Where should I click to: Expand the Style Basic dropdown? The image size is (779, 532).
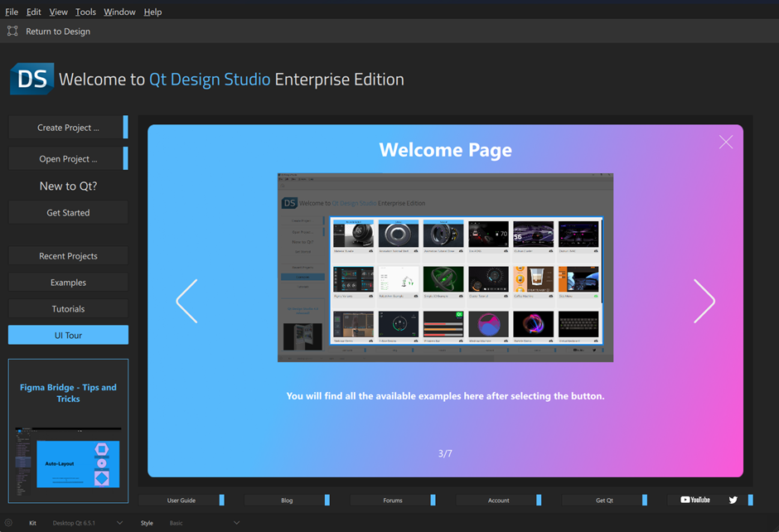click(x=236, y=523)
